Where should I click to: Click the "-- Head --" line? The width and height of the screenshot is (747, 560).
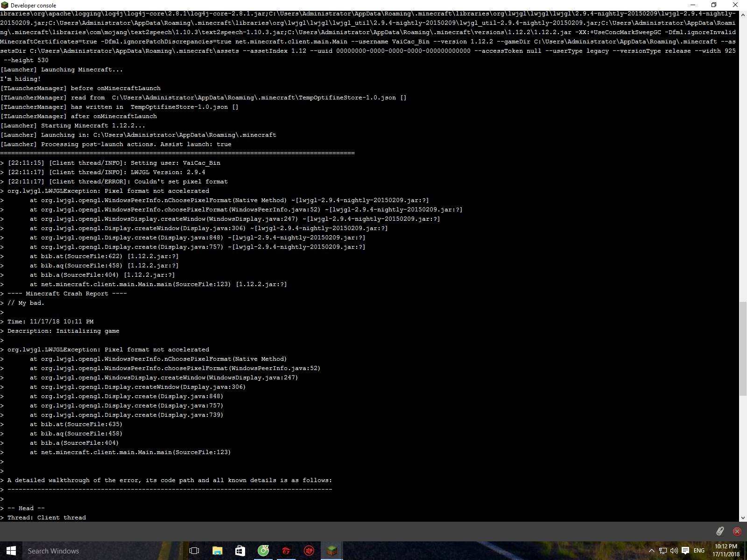(x=22, y=508)
